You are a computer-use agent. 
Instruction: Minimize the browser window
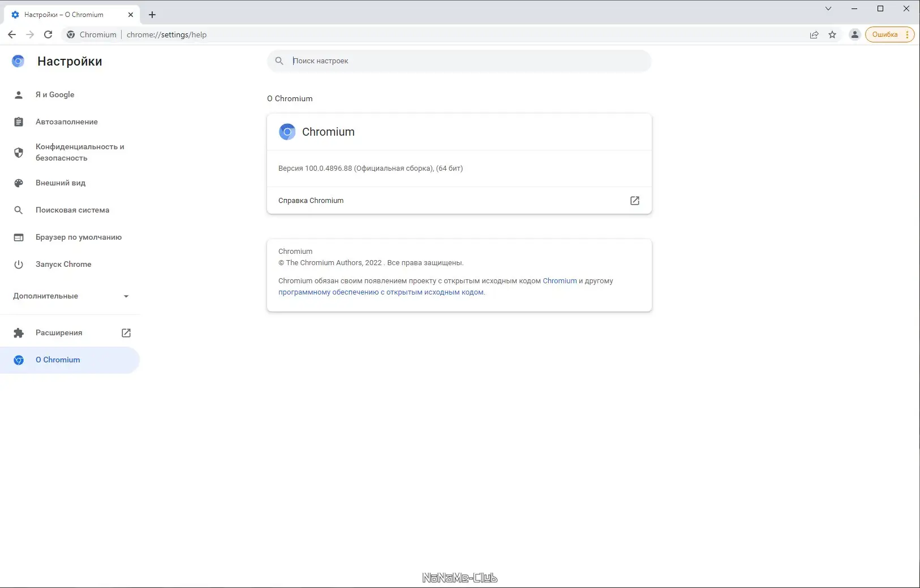(x=854, y=8)
